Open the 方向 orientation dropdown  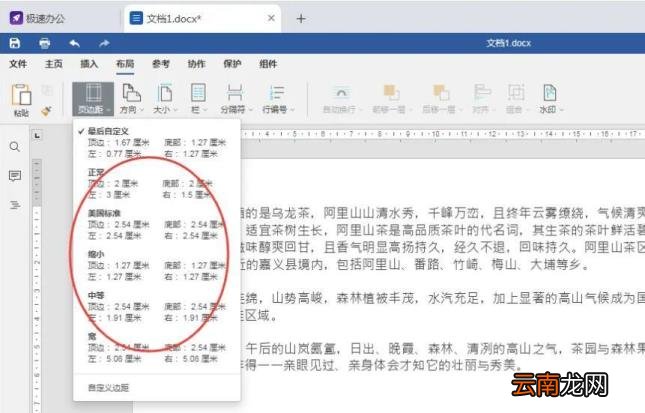pyautogui.click(x=132, y=99)
